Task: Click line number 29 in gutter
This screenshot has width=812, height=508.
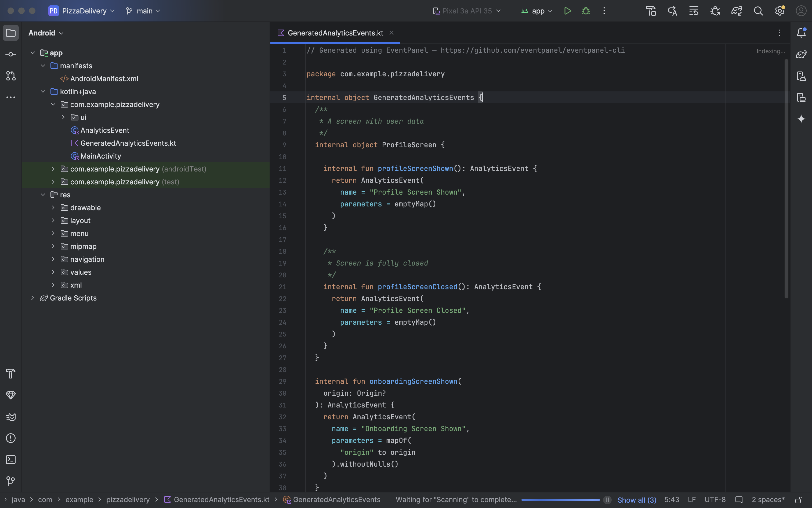Action: (282, 382)
